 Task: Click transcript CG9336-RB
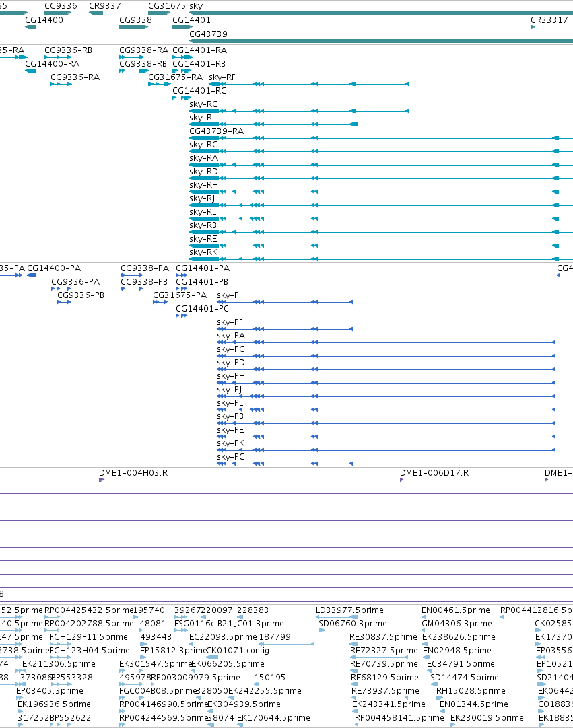pos(68,50)
